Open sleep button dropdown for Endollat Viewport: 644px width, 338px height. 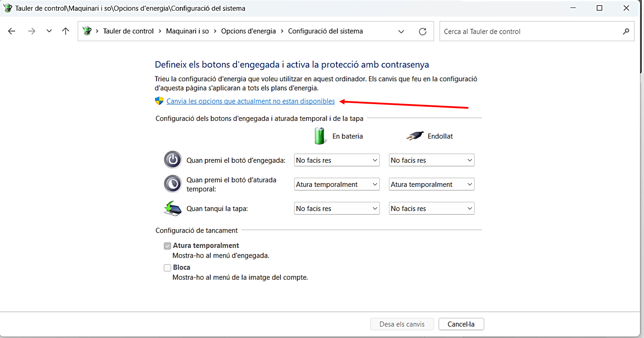pos(431,185)
